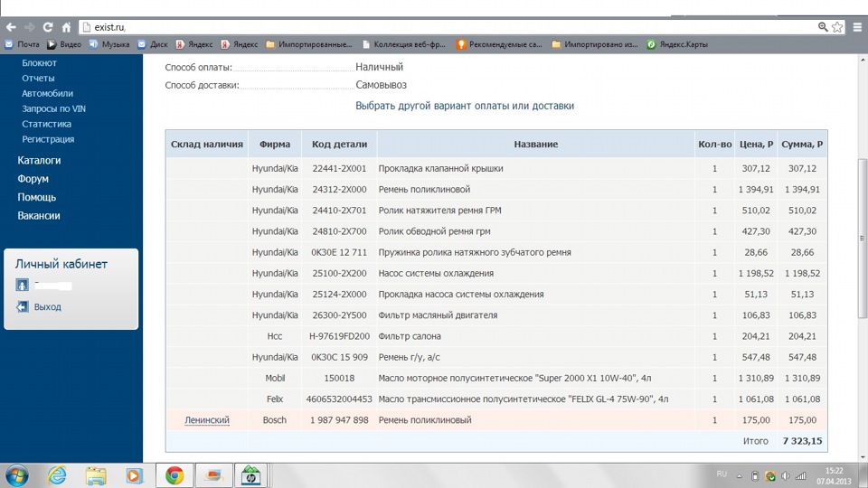This screenshot has width=868, height=488.
Task: Go to the Помощь section
Action: point(36,197)
